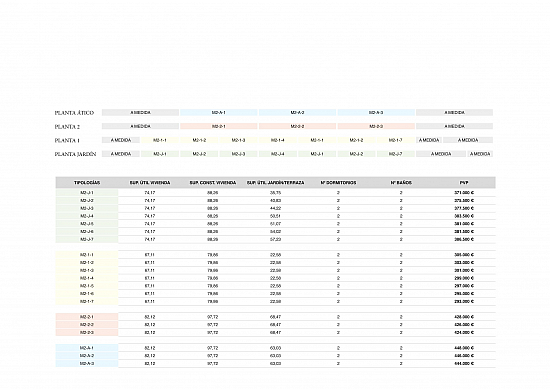Select M2-1-7 cell in Planta 1 row
This screenshot has height=389, width=550.
pyautogui.click(x=395, y=140)
